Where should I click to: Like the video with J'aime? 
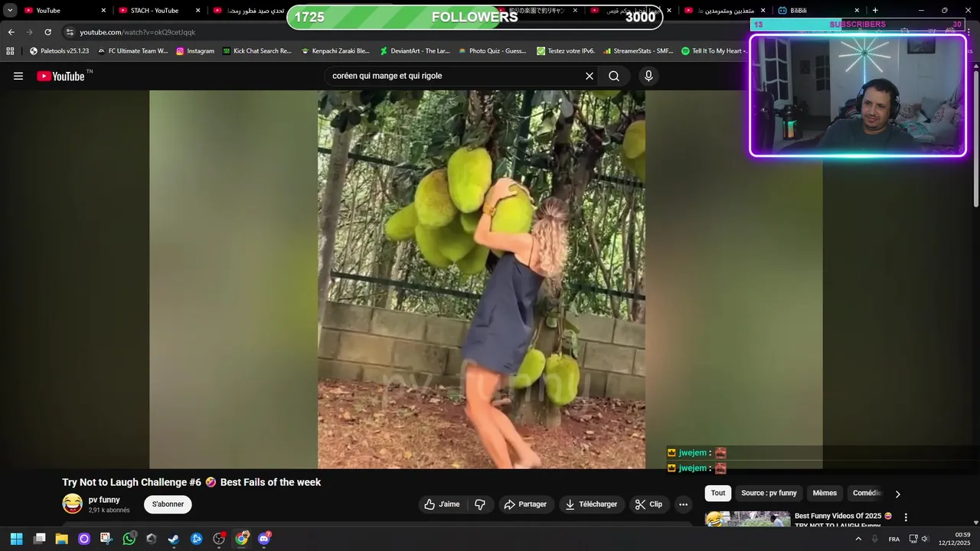442,504
